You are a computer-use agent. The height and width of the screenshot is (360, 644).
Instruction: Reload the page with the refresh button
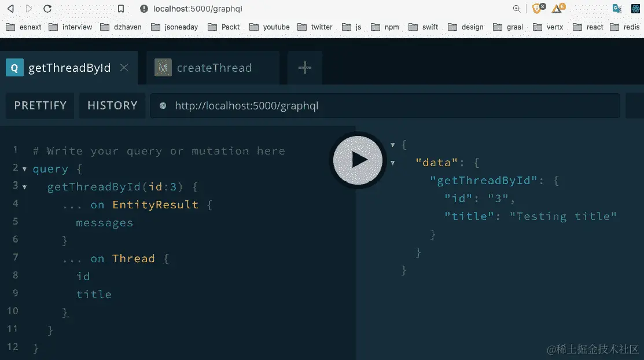(x=48, y=9)
